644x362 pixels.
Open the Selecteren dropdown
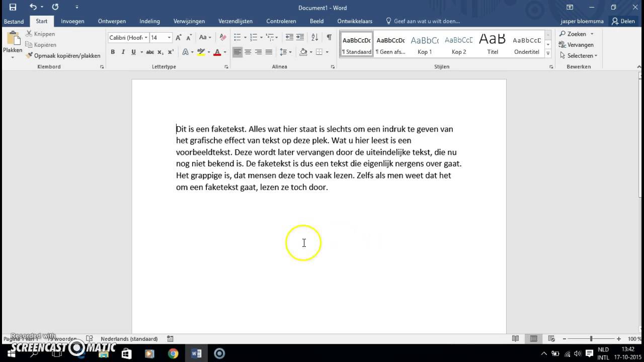(x=578, y=56)
